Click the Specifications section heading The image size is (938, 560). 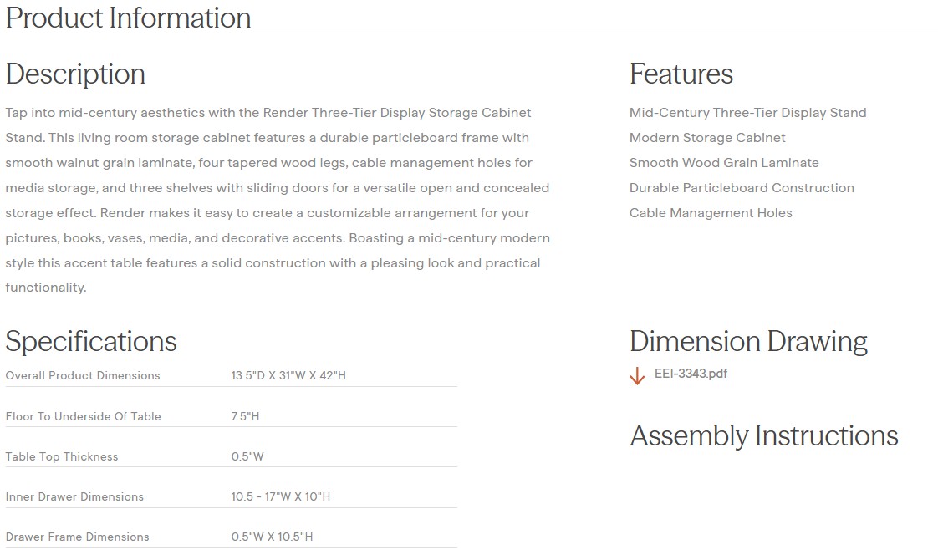[91, 341]
